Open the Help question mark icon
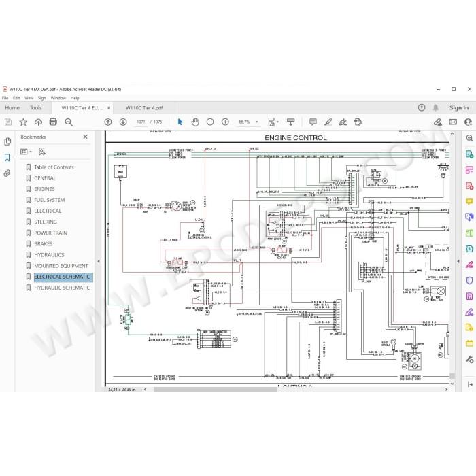 coord(422,107)
